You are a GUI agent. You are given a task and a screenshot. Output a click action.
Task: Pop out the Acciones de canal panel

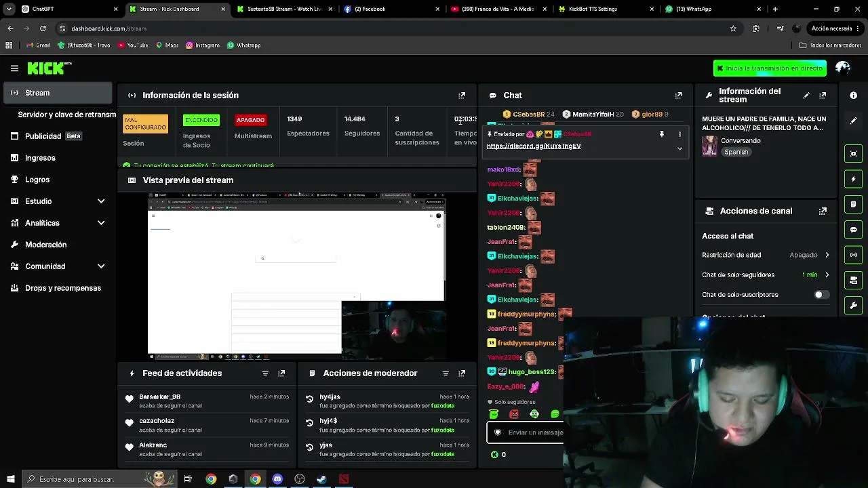(x=823, y=211)
